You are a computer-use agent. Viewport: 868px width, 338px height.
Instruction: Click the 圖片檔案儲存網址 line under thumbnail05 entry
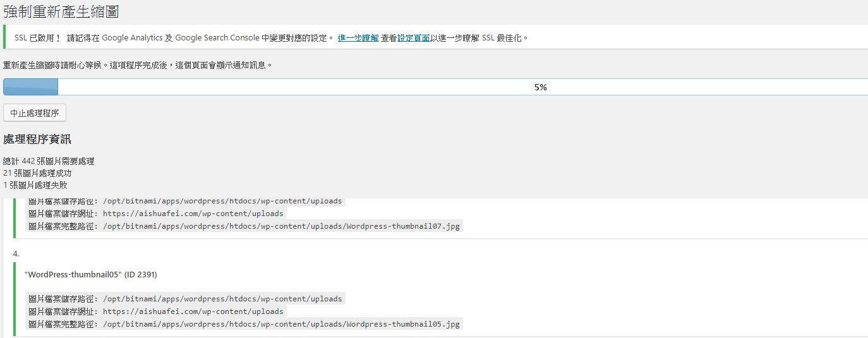[x=156, y=311]
